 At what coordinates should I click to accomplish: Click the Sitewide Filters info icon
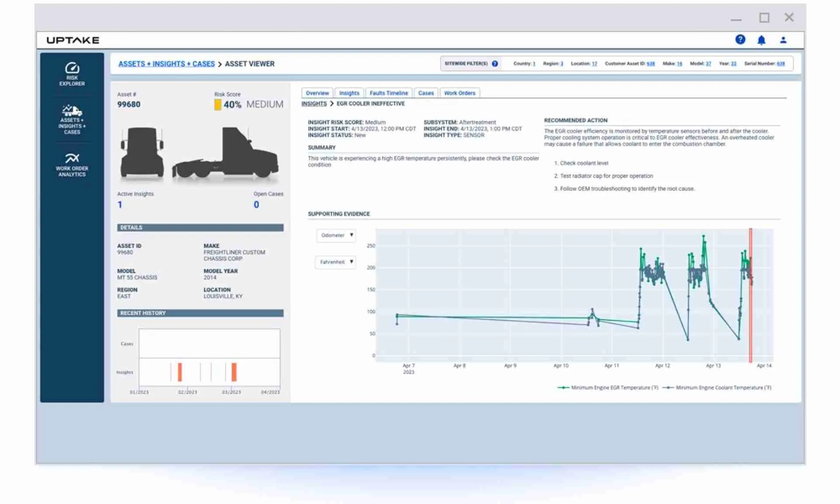[x=495, y=64]
